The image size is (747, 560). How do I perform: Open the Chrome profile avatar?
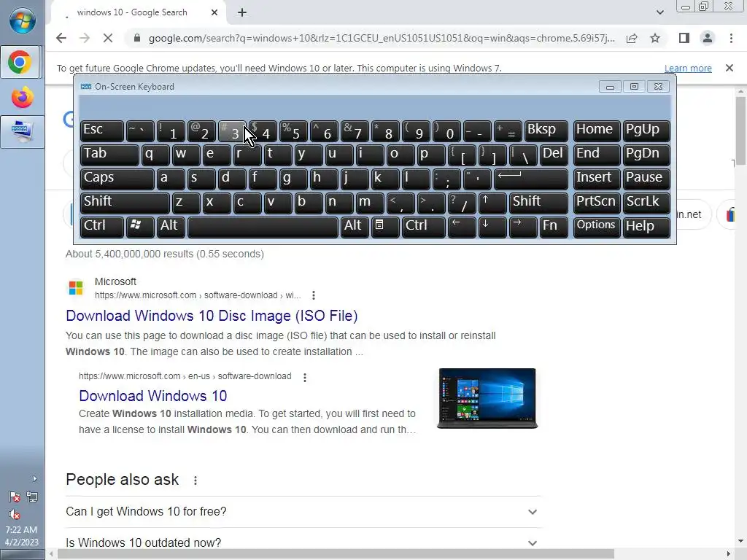(708, 38)
